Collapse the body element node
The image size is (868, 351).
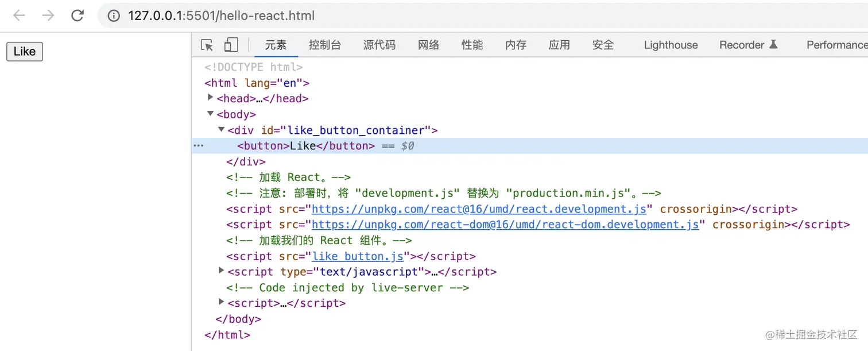coord(211,114)
